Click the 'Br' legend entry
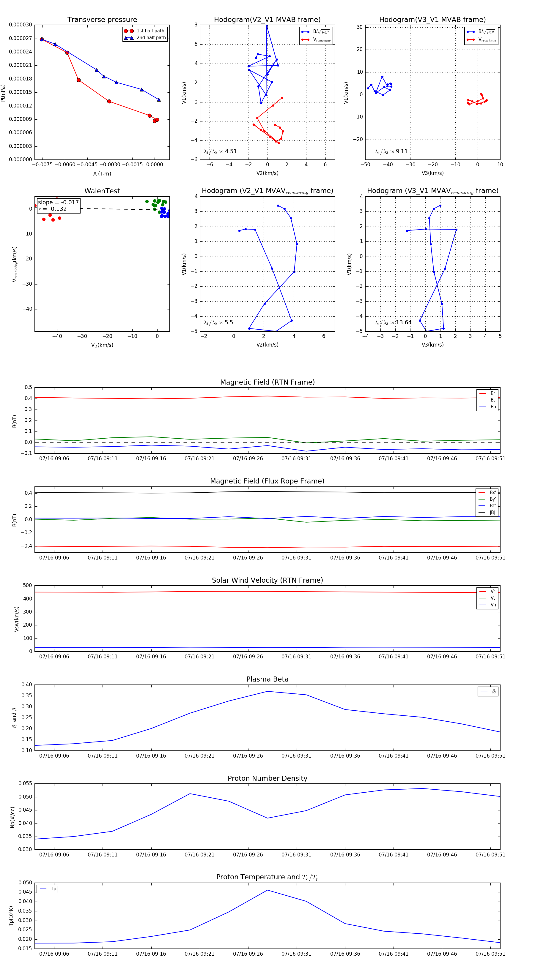The height and width of the screenshot is (980, 535). pos(488,393)
